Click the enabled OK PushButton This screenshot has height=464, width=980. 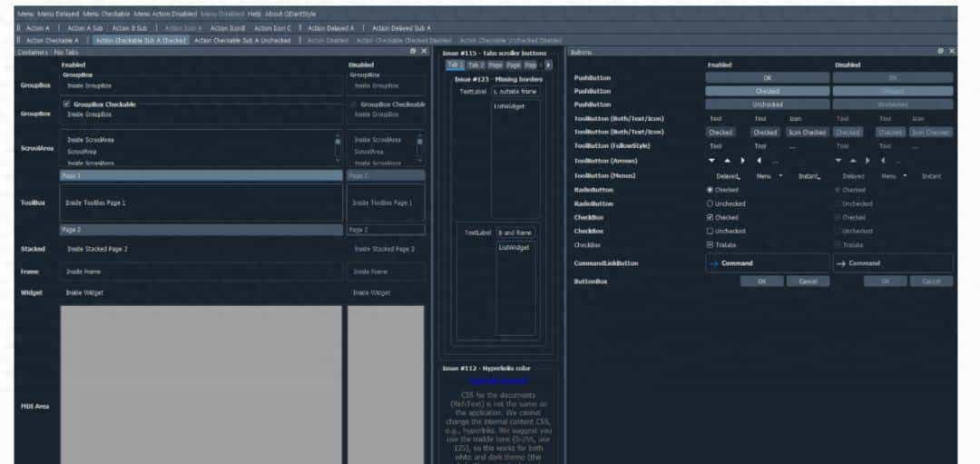click(x=767, y=78)
